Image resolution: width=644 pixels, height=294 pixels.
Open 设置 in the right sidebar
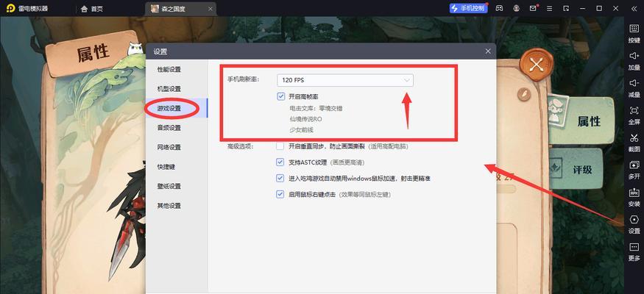pos(634,224)
